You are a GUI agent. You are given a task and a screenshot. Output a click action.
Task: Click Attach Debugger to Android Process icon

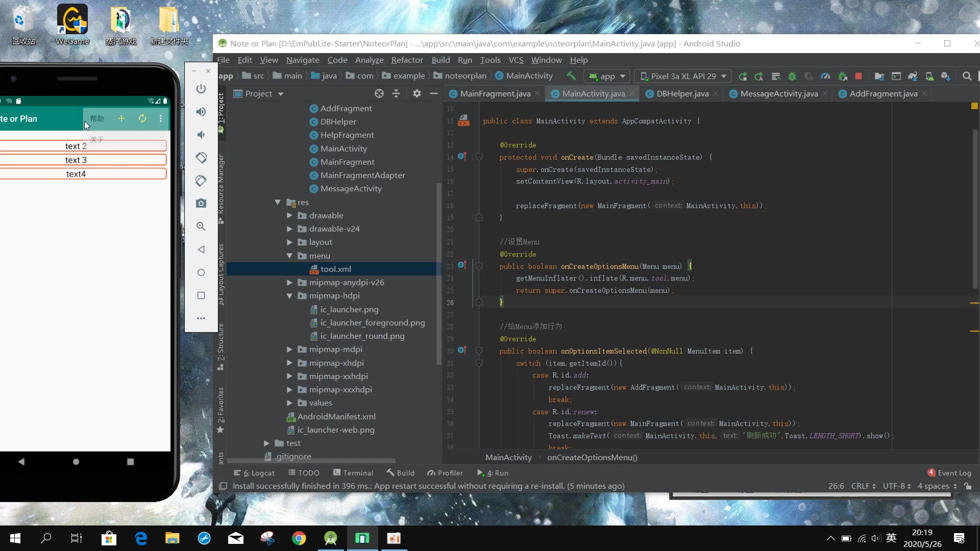pos(843,76)
